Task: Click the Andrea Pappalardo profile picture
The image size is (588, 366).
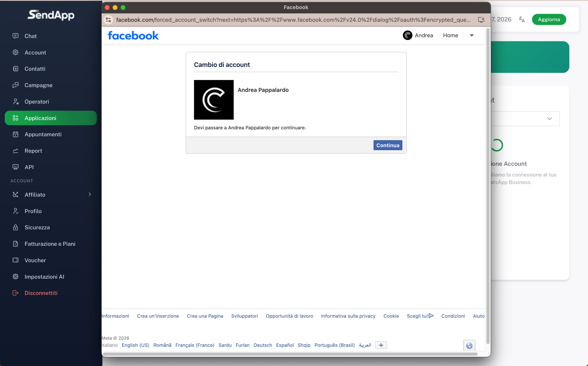Action: pyautogui.click(x=214, y=100)
